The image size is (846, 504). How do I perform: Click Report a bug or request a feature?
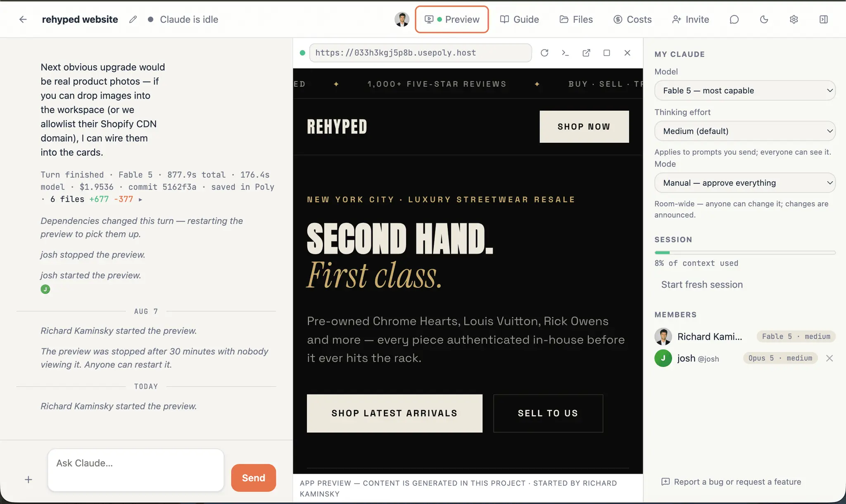click(x=731, y=482)
